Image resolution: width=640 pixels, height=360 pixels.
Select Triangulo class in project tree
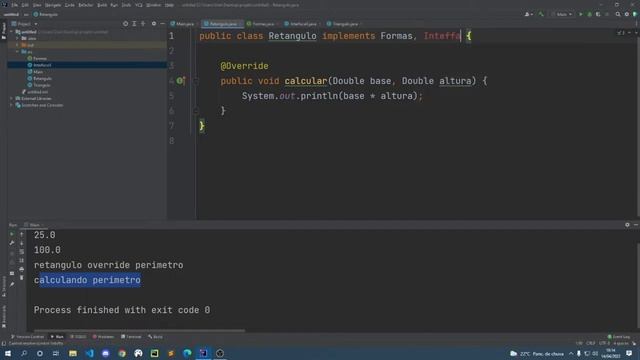point(42,85)
